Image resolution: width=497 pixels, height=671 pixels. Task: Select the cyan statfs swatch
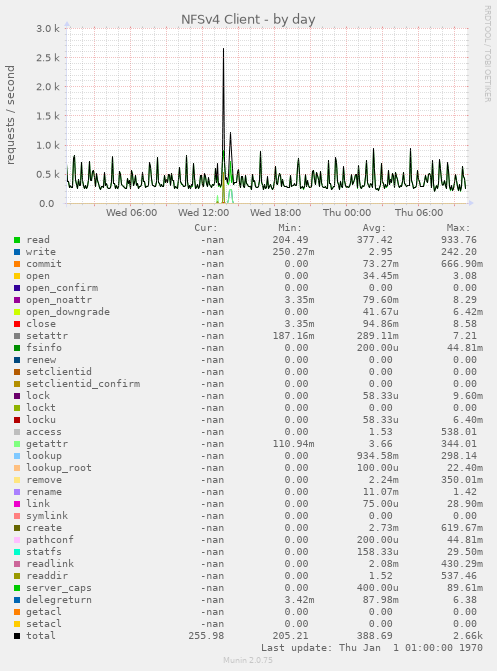(x=17, y=552)
